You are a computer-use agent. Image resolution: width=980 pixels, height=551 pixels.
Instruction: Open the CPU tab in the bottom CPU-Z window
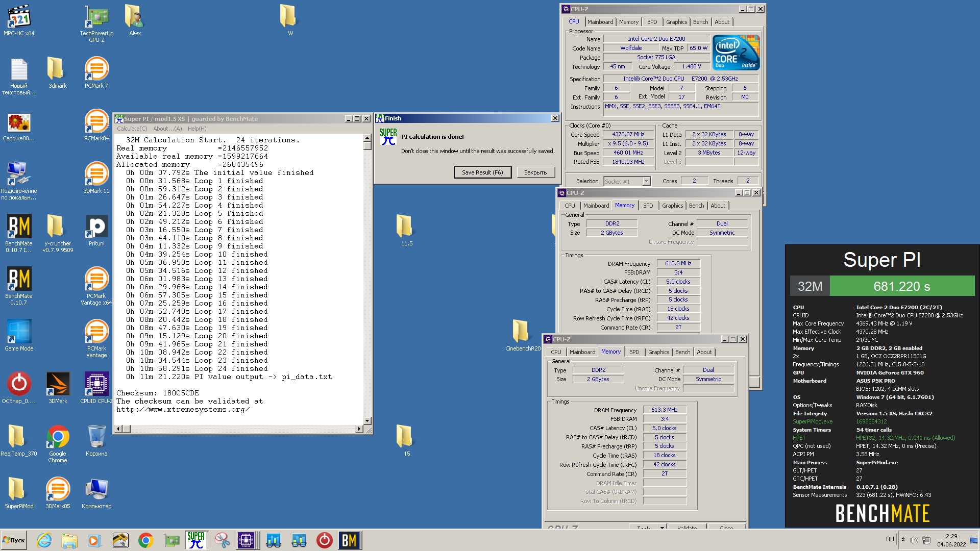point(556,352)
